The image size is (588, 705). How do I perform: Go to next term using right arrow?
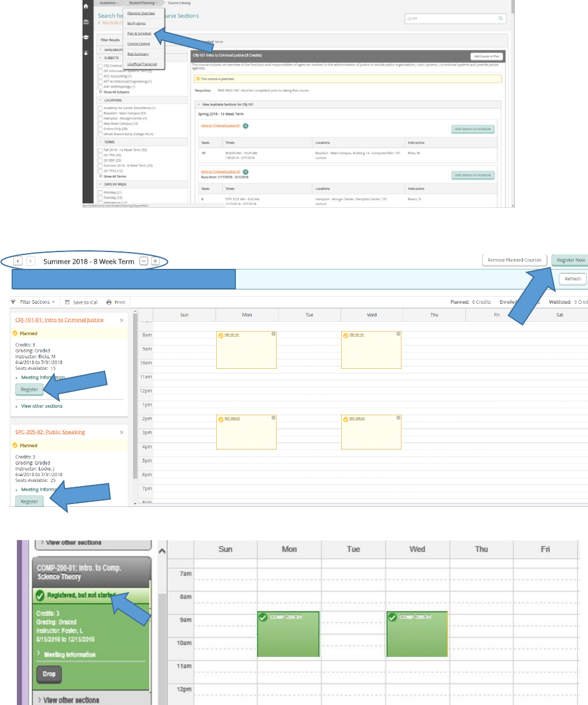(31, 261)
